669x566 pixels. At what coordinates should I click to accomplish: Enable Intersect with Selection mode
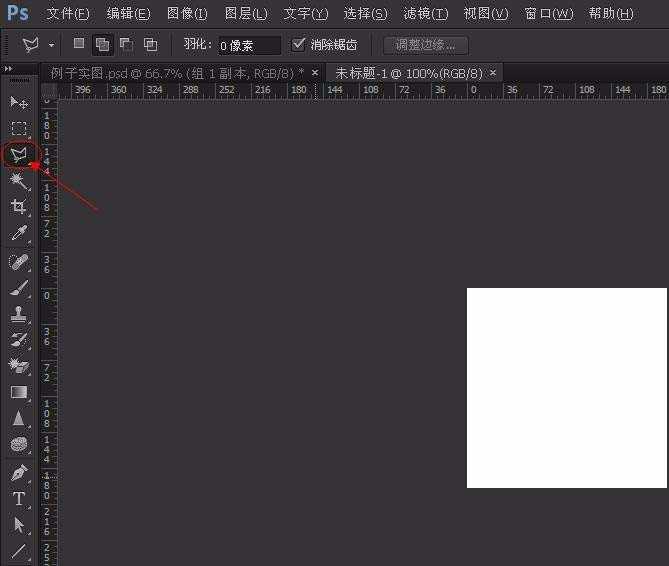pos(150,45)
